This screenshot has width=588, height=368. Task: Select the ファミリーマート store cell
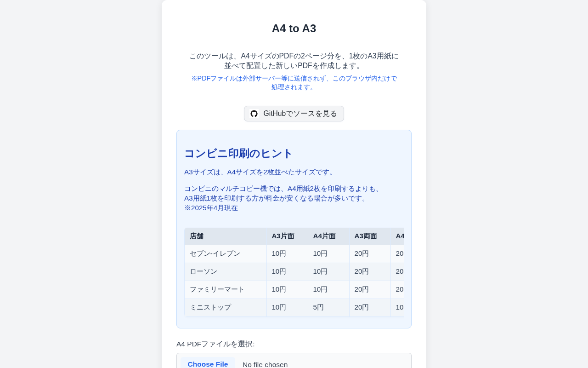coord(217,289)
